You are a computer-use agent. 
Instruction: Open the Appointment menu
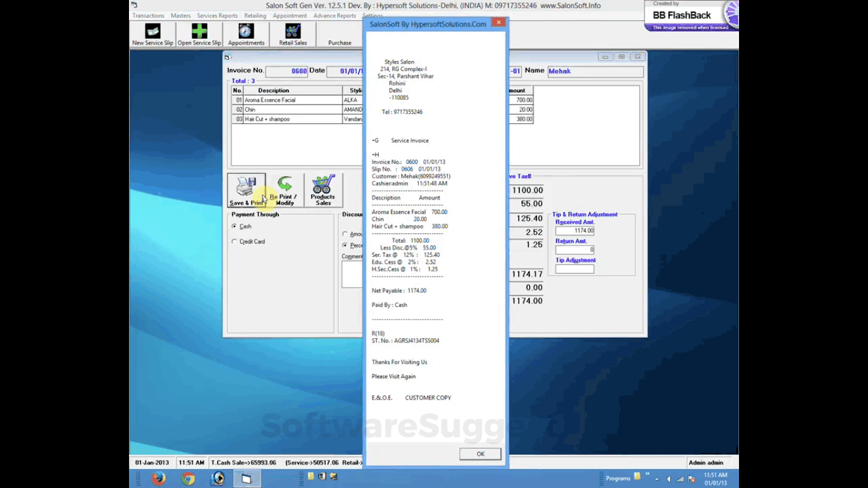pyautogui.click(x=290, y=16)
